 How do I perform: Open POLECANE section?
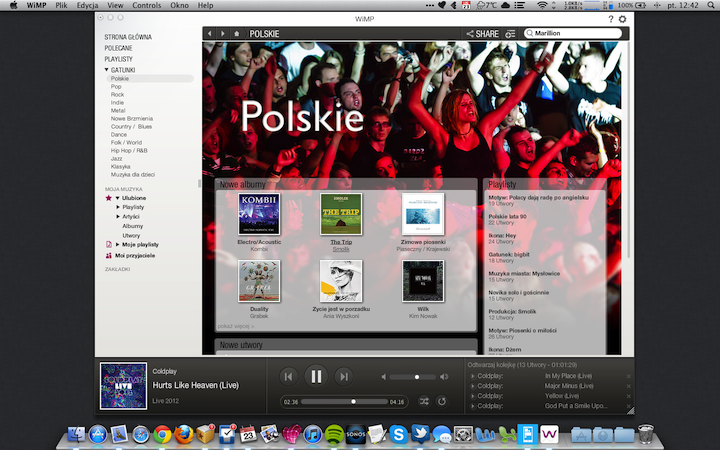pyautogui.click(x=118, y=48)
